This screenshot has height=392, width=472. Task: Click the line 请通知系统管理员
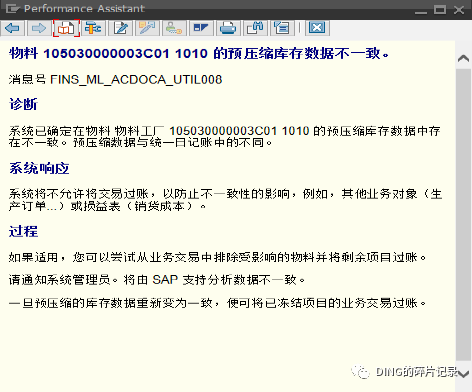(x=157, y=280)
